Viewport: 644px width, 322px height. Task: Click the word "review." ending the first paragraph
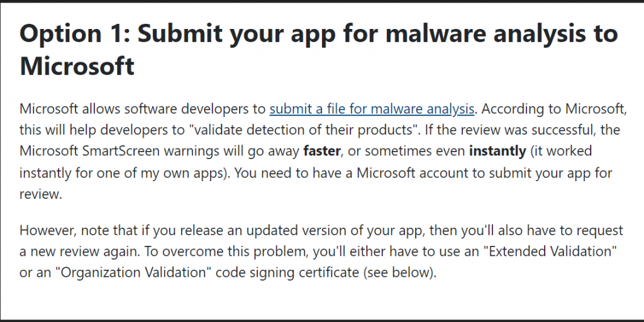point(41,194)
